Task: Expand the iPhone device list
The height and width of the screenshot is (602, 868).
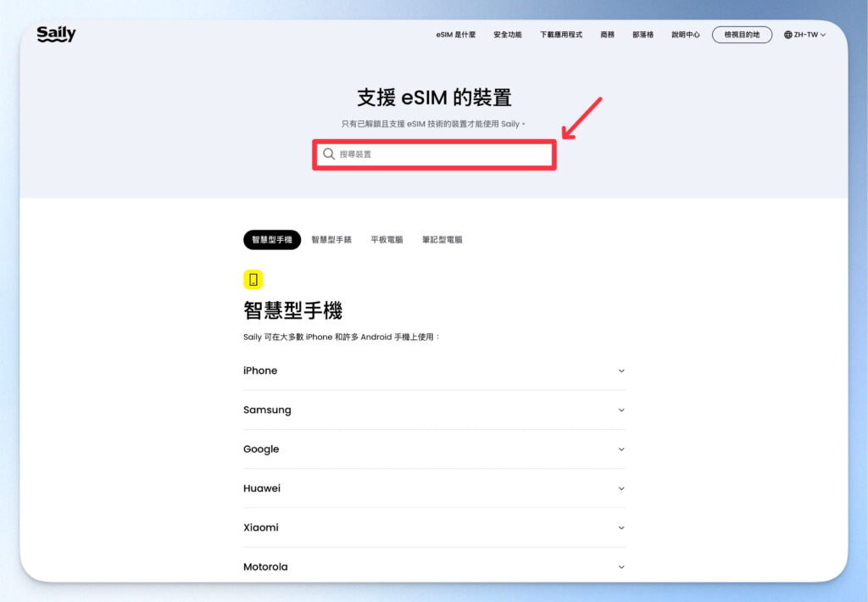Action: point(434,371)
